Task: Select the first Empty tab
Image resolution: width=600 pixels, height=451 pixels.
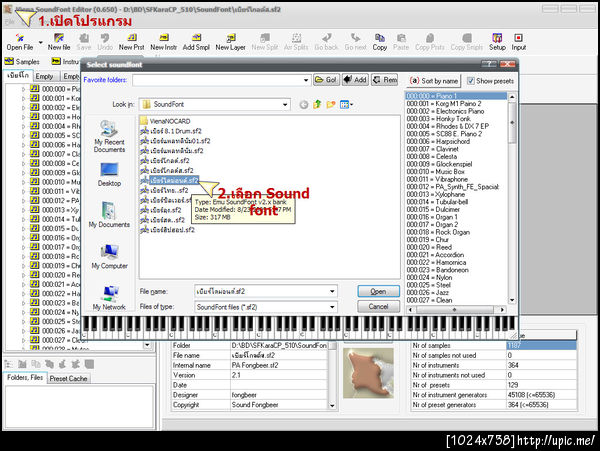Action: coord(44,76)
